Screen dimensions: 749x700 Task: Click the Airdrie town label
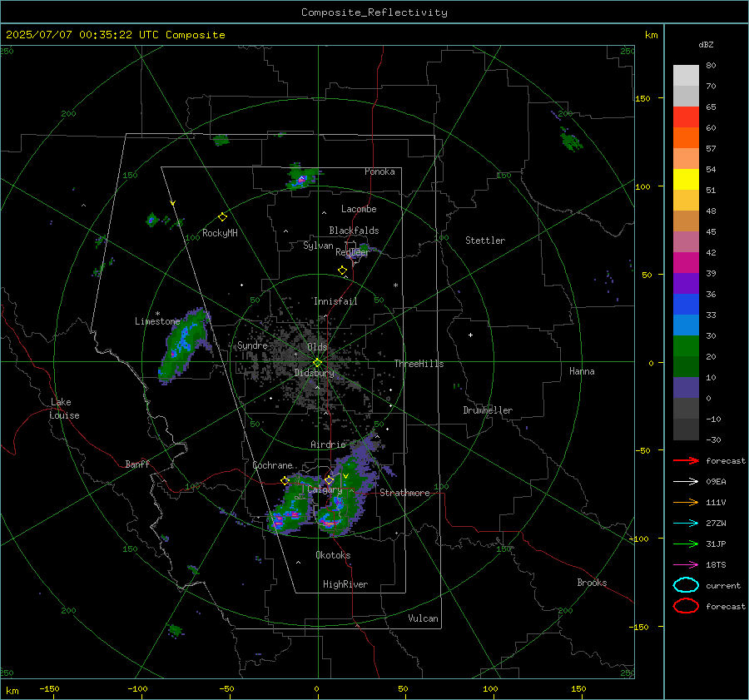tap(328, 444)
